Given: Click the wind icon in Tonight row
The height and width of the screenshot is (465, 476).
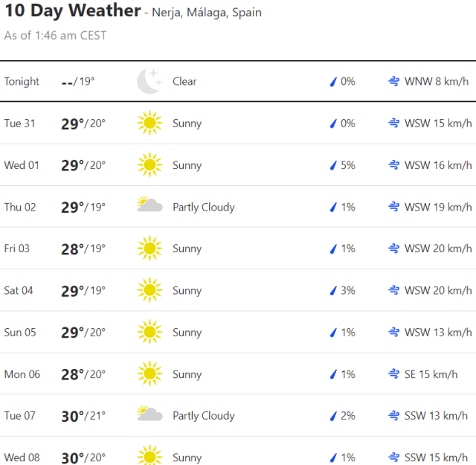Looking at the screenshot, I should click(x=394, y=82).
